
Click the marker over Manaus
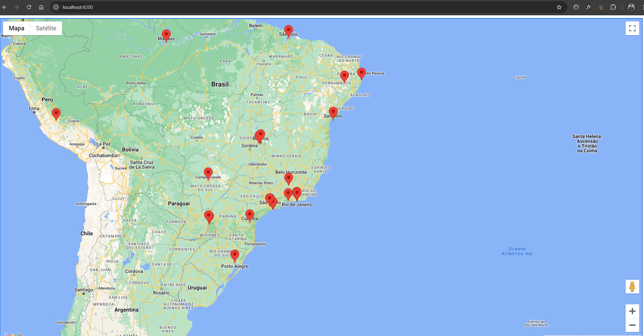coord(166,36)
